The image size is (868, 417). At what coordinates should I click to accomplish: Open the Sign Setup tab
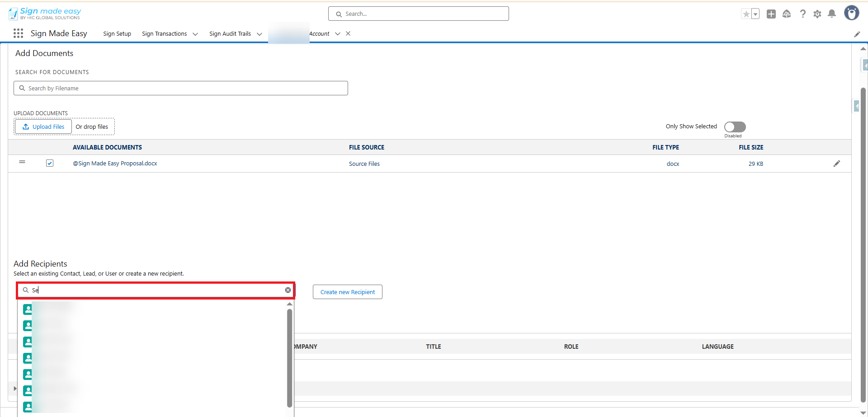coord(117,34)
